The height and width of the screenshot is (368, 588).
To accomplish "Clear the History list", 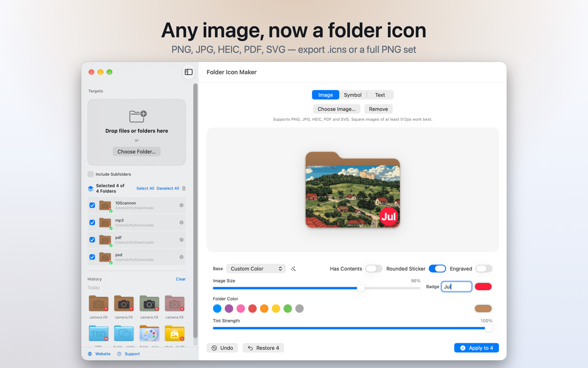I will click(180, 279).
